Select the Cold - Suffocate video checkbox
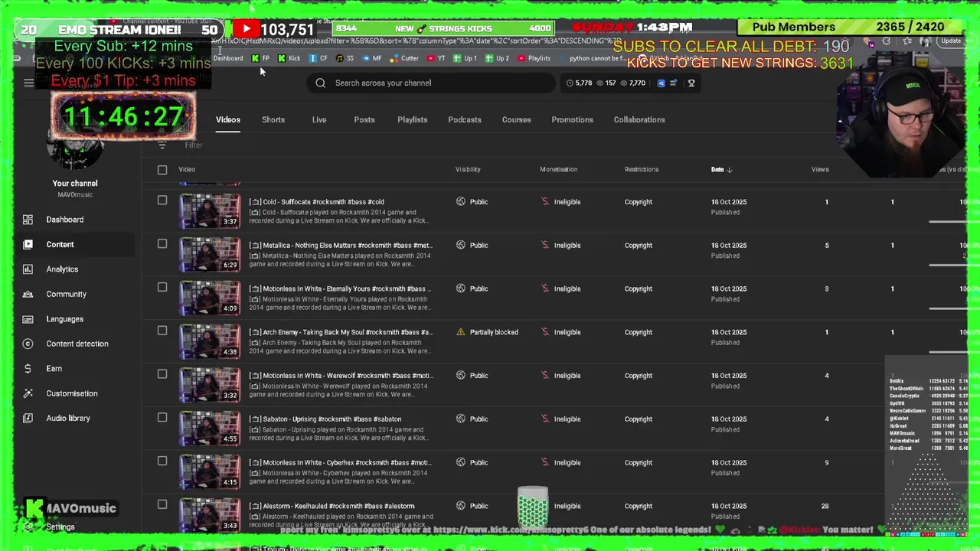Image resolution: width=980 pixels, height=551 pixels. pyautogui.click(x=162, y=201)
